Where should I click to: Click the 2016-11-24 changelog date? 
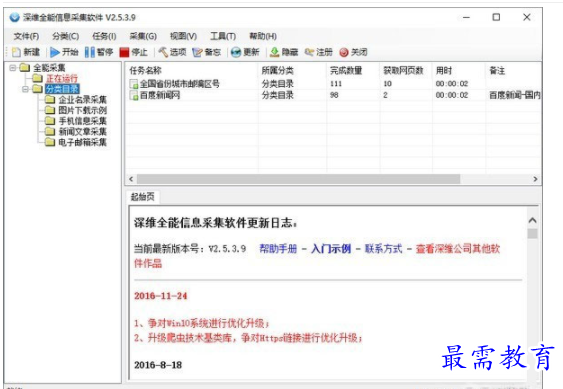[x=160, y=296]
